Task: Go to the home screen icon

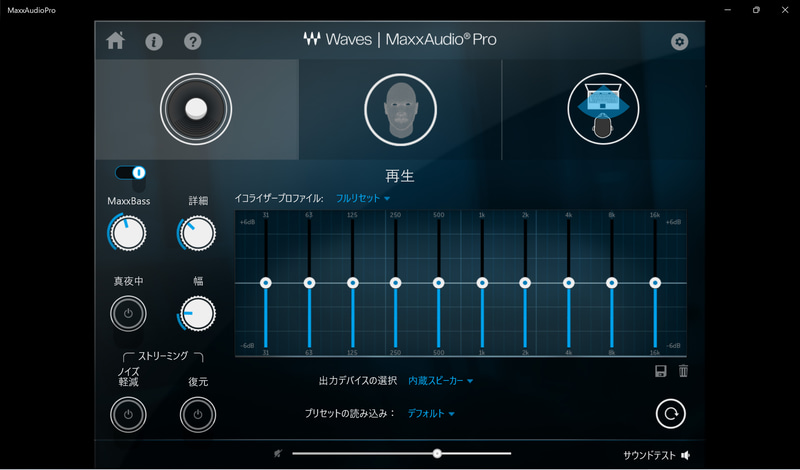Action: [115, 40]
